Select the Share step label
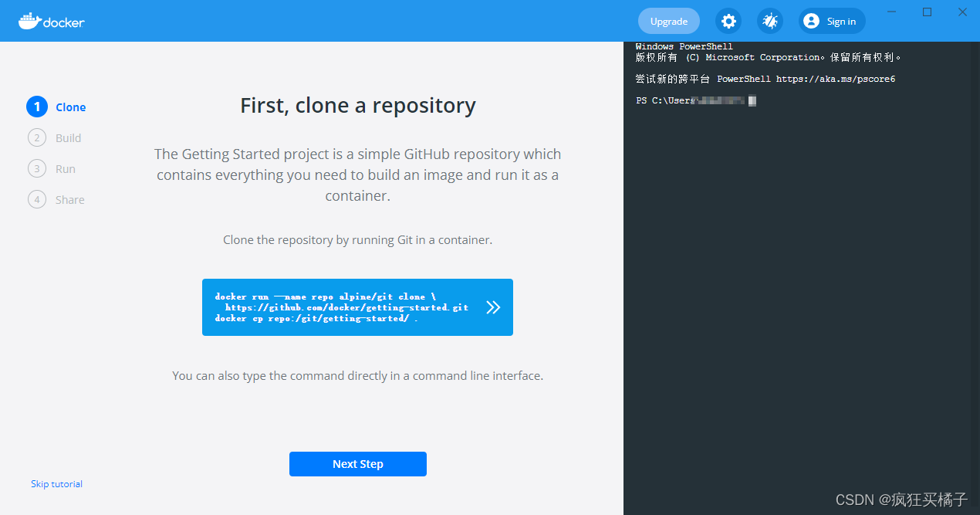Image resolution: width=980 pixels, height=515 pixels. click(x=70, y=200)
